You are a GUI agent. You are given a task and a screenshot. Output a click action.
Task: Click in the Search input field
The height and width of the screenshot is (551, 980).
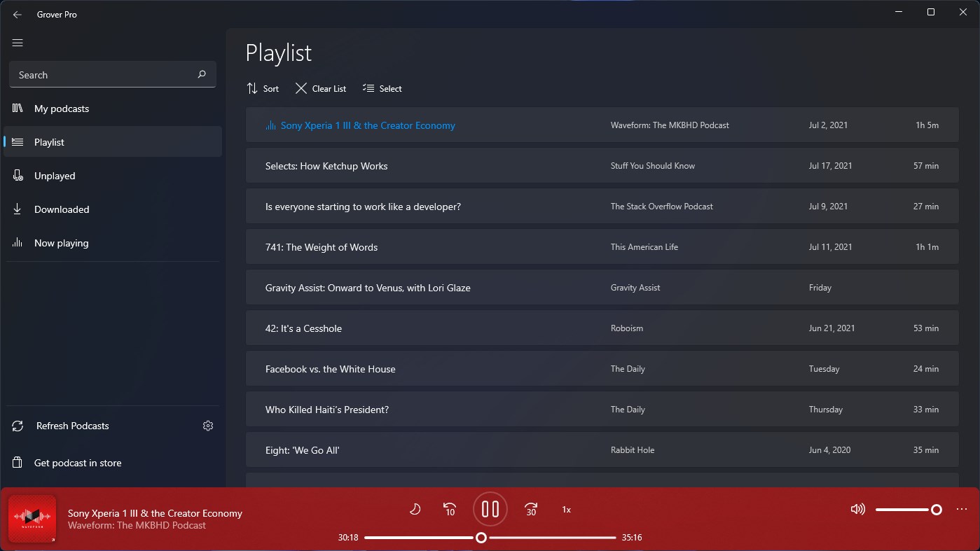pos(102,75)
